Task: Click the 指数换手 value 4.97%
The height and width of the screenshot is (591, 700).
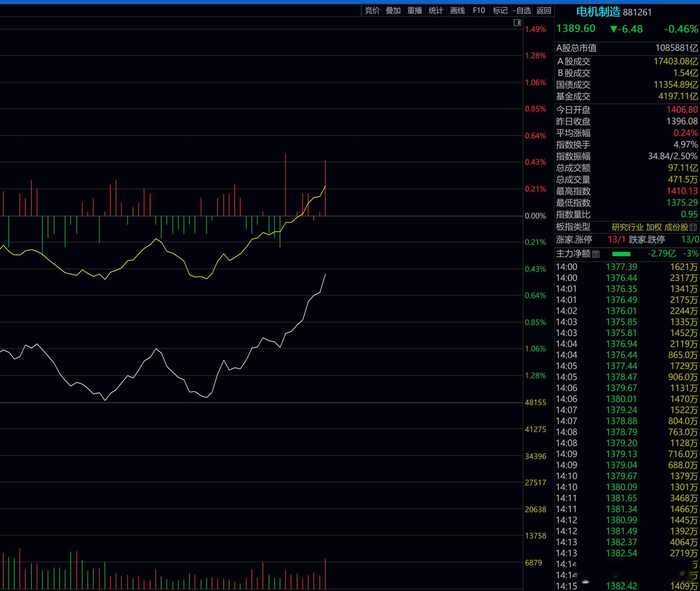Action: [686, 145]
